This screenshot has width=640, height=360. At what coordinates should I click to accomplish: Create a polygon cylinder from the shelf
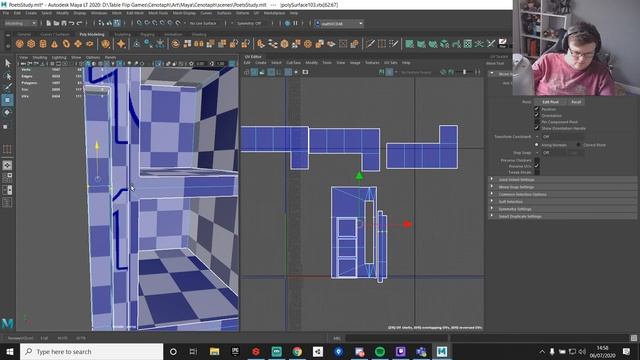point(43,44)
